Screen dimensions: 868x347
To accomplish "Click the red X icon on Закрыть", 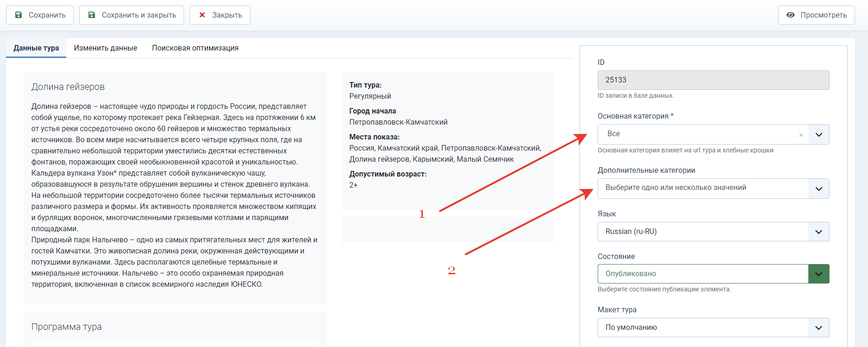I will tap(202, 15).
